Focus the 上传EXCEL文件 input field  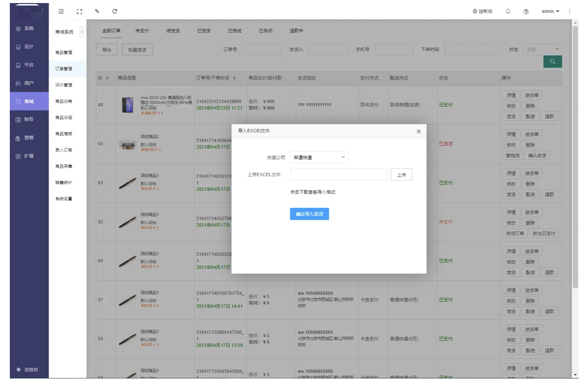[x=339, y=174]
